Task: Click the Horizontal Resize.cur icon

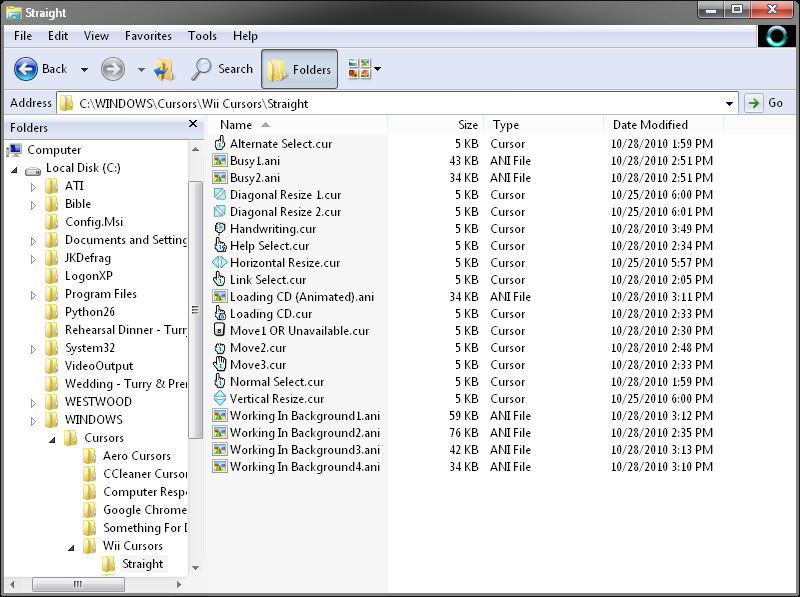Action: coord(221,263)
